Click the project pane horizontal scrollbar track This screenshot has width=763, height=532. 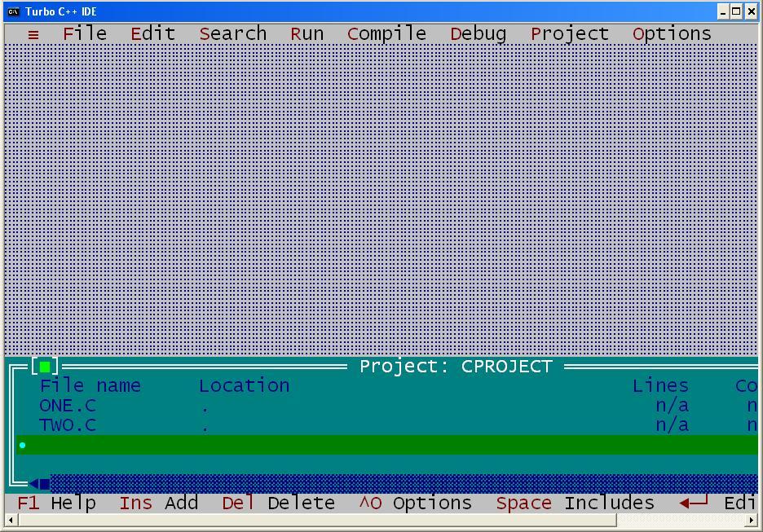pos(404,484)
